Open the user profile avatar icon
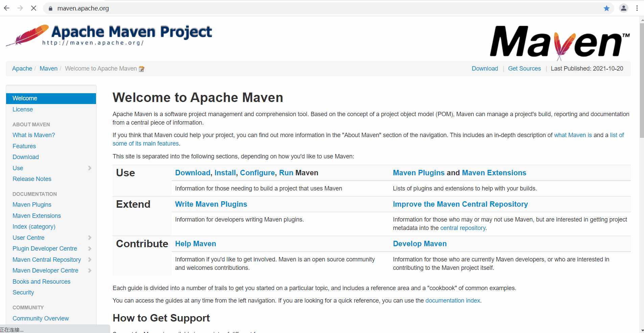This screenshot has height=333, width=644. pyautogui.click(x=624, y=8)
